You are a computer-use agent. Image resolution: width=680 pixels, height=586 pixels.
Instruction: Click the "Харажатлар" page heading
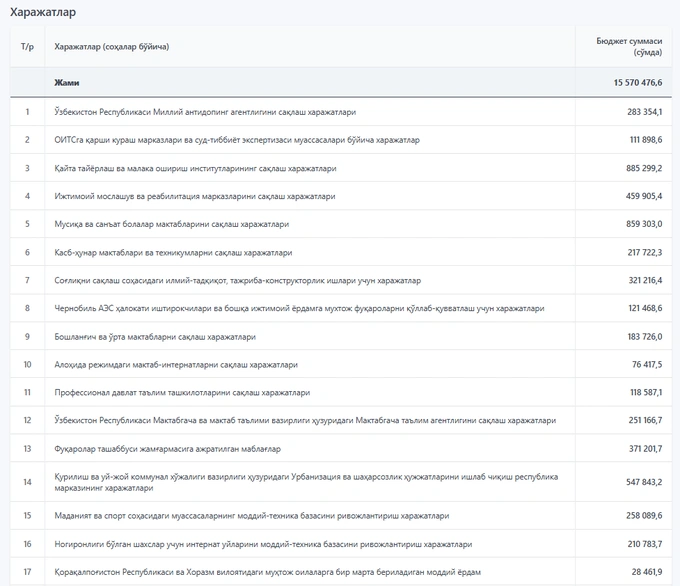click(42, 12)
